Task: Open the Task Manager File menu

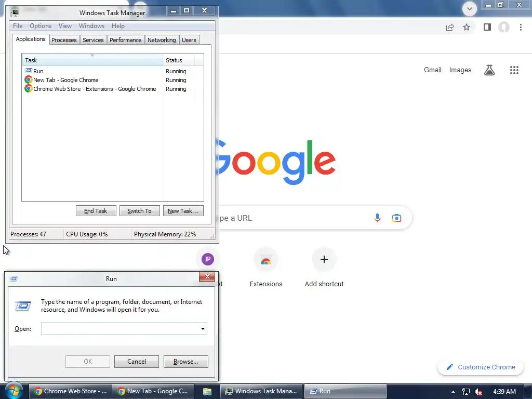Action: coord(18,26)
